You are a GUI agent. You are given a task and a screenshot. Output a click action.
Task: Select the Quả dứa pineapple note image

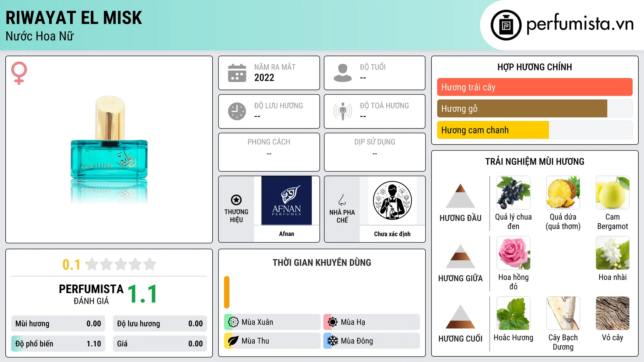[x=563, y=193]
